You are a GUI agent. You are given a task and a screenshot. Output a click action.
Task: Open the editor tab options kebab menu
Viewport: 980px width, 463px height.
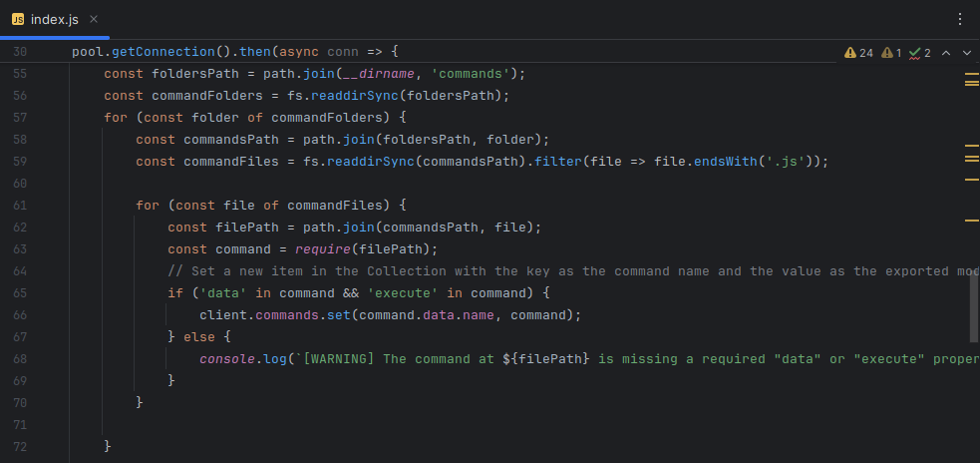[x=960, y=19]
